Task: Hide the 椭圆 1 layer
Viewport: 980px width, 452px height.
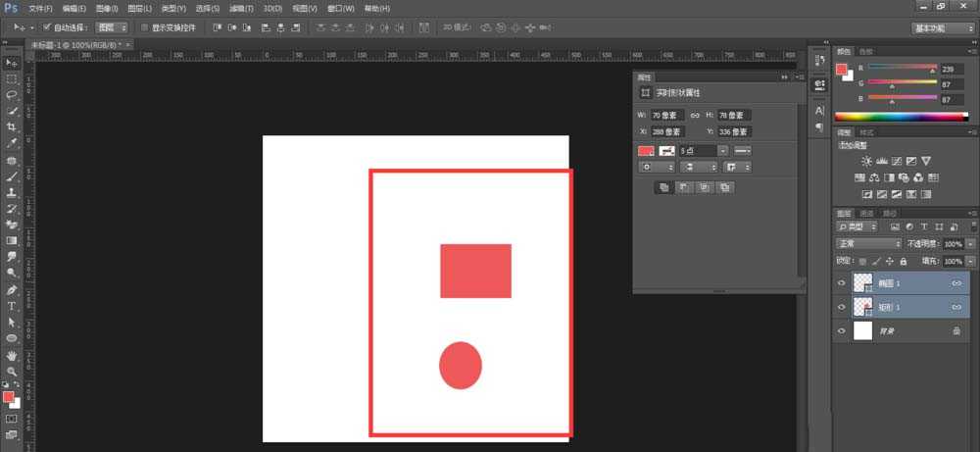Action: click(x=843, y=282)
